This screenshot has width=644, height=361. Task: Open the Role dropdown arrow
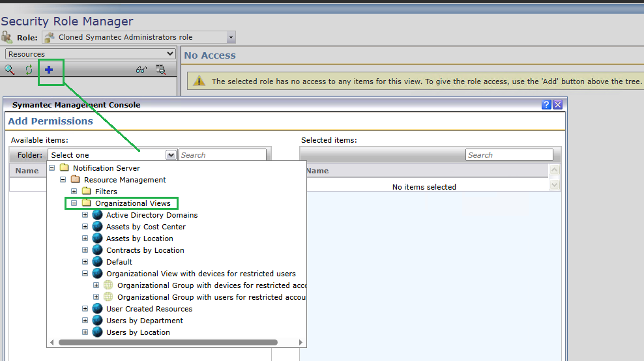[231, 37]
